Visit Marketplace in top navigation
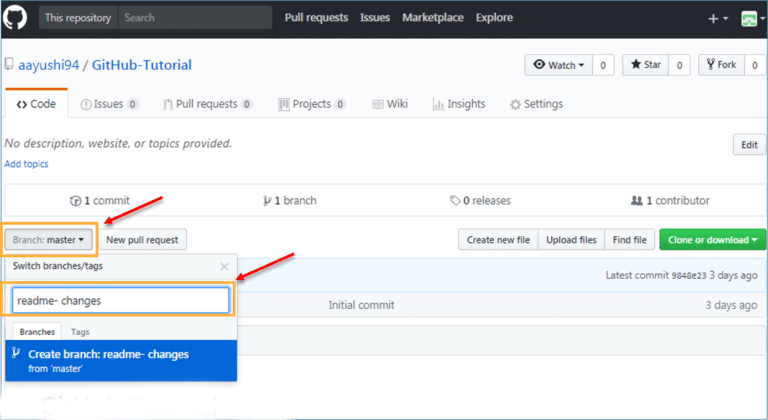The width and height of the screenshot is (768, 420). pyautogui.click(x=433, y=18)
